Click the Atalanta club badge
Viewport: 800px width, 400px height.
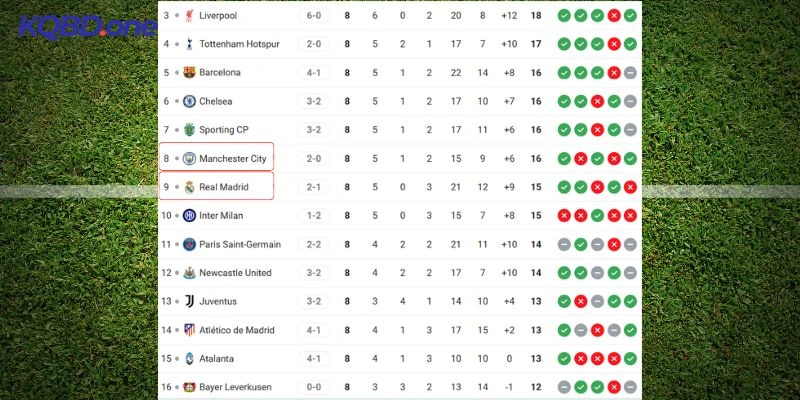coord(189,359)
